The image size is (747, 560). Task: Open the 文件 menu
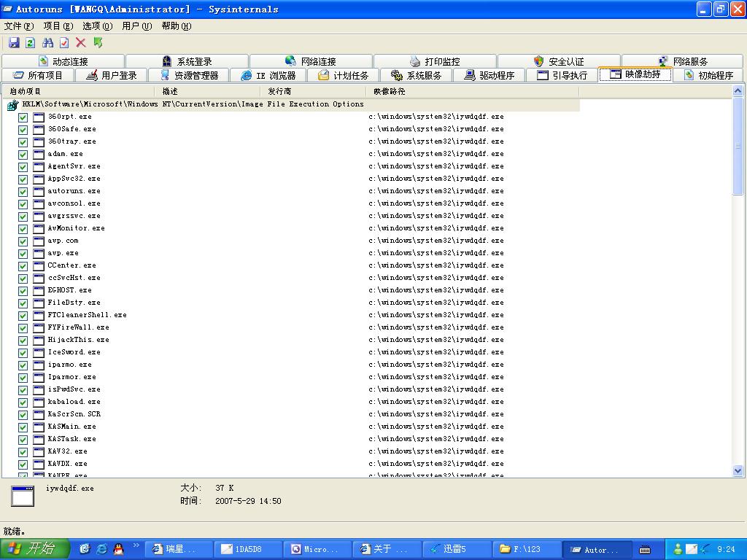coord(19,26)
